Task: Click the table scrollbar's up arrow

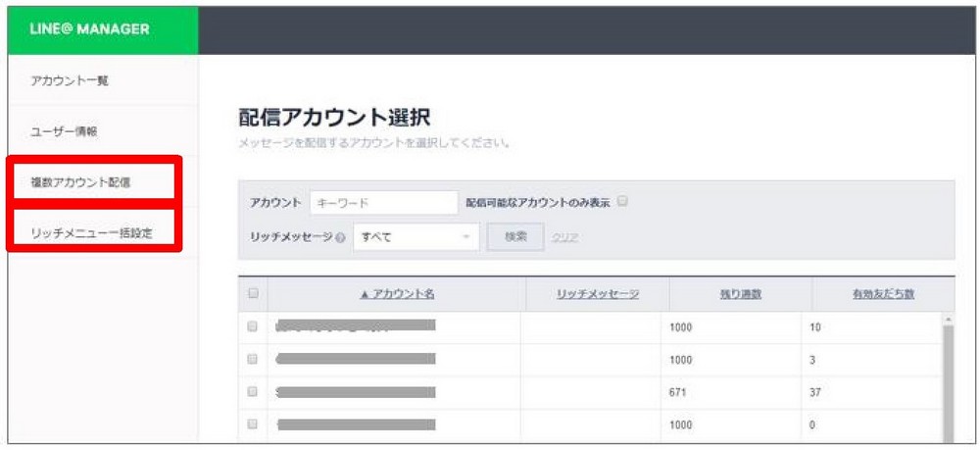Action: coord(947,320)
